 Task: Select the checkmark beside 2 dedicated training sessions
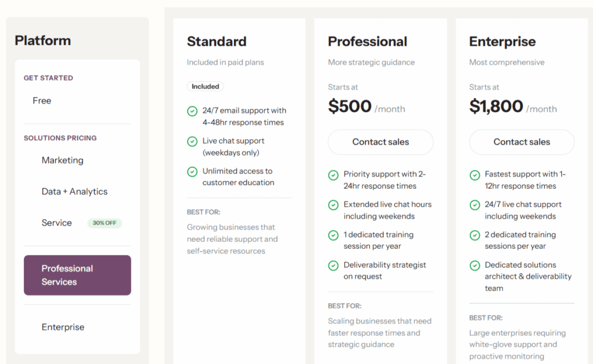click(475, 235)
